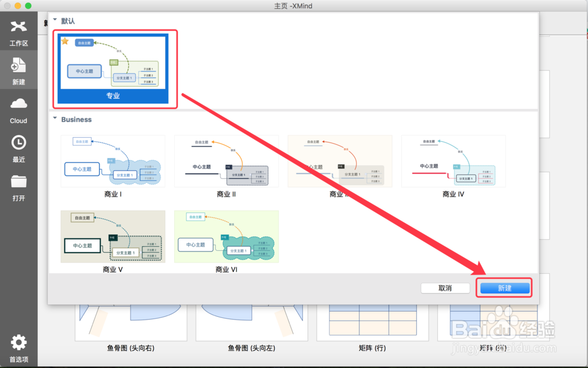Collapse the Business section disclosure triangle
The height and width of the screenshot is (368, 588).
click(55, 119)
